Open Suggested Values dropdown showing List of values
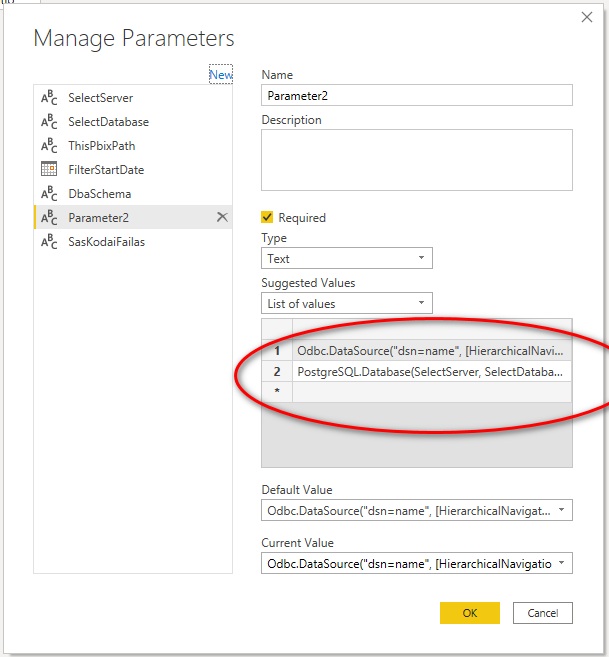This screenshot has height=657, width=609. 347,303
